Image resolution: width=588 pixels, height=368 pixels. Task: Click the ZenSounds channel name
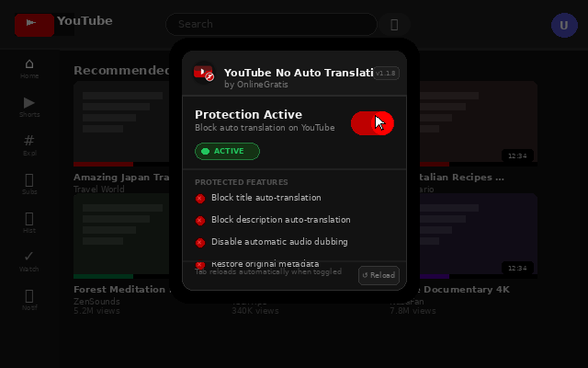coord(96,302)
